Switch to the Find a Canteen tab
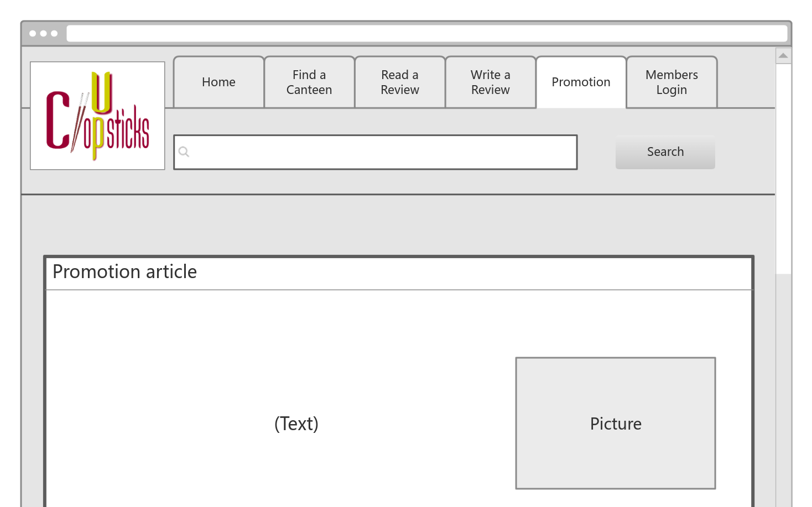Image resolution: width=812 pixels, height=507 pixels. pyautogui.click(x=309, y=82)
